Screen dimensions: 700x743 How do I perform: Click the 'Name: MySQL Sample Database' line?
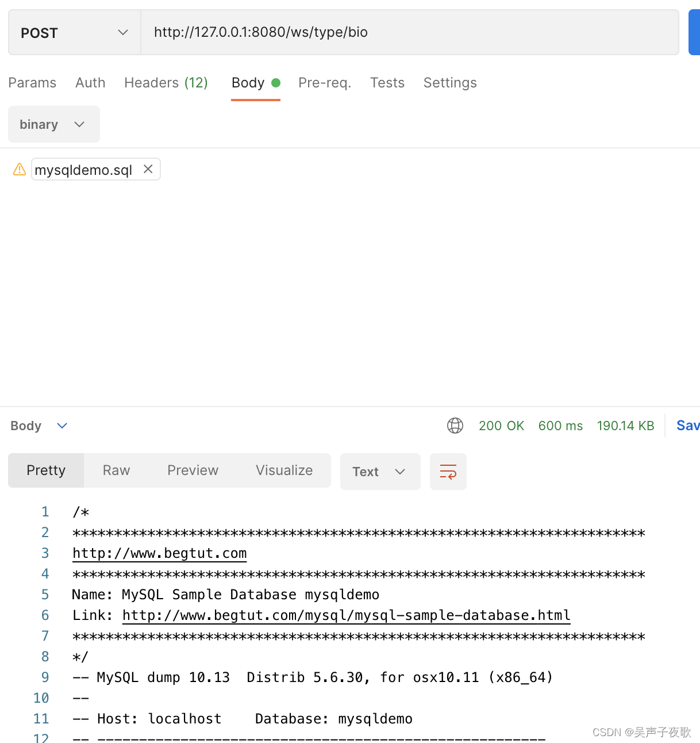pyautogui.click(x=226, y=595)
